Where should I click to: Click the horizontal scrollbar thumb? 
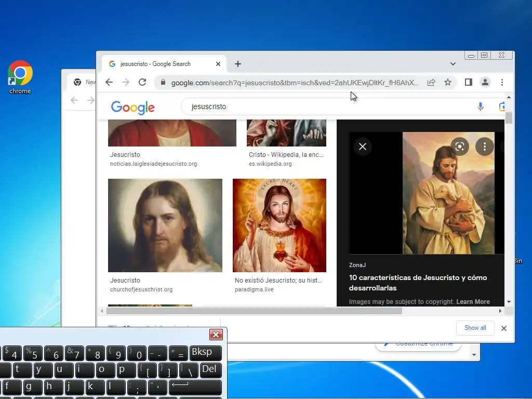(x=254, y=311)
